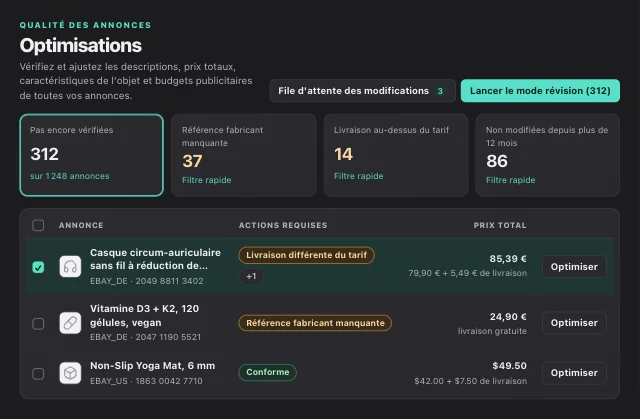Click the QUALITÉ DES ANNONCES label
The height and width of the screenshot is (419, 640).
[85, 25]
